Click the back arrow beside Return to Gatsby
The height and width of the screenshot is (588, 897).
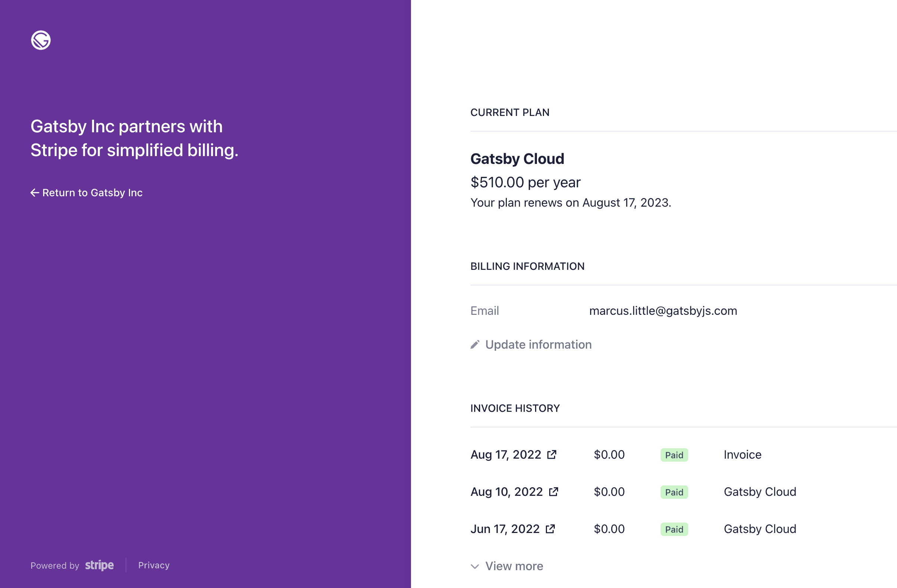click(x=35, y=193)
